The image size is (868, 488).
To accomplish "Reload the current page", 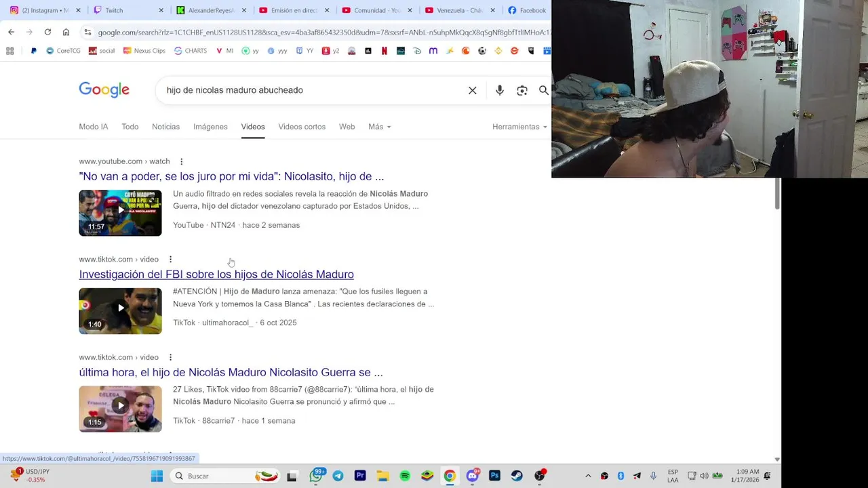I will [x=47, y=32].
